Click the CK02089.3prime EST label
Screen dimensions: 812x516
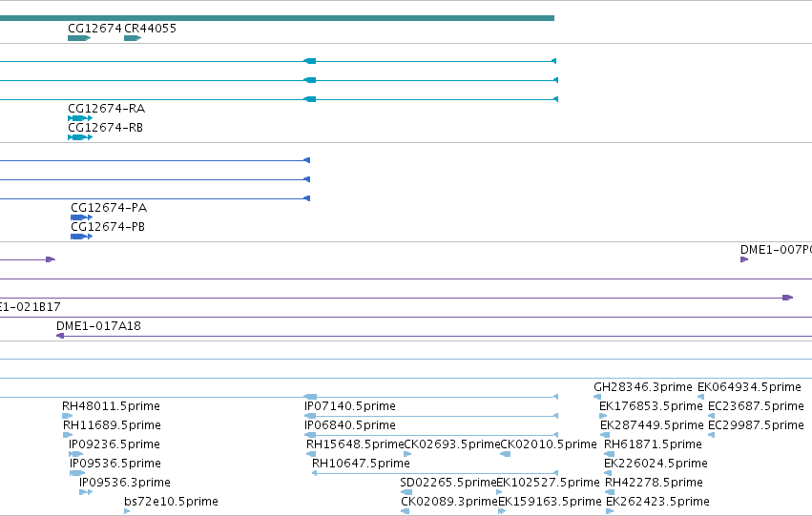449,502
